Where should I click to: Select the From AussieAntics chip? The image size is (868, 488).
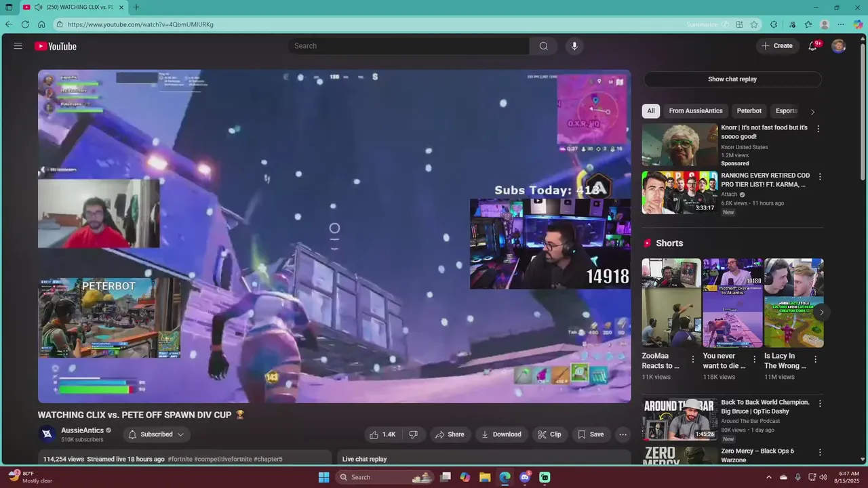696,111
